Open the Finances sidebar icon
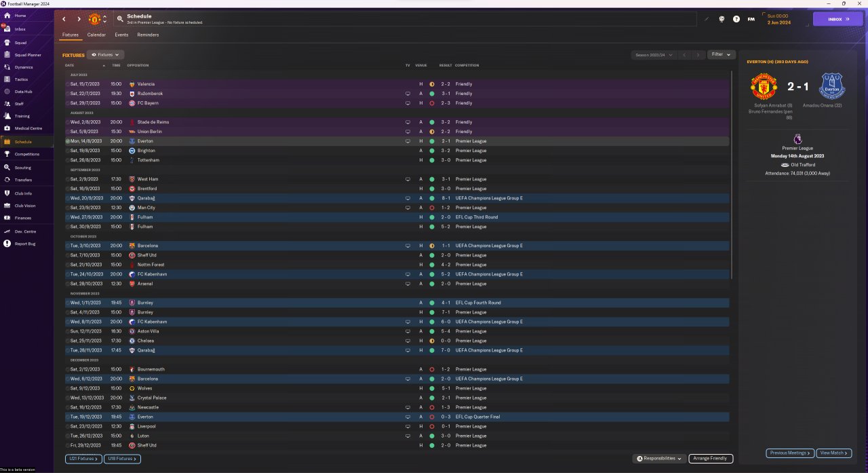This screenshot has height=473, width=868. pyautogui.click(x=7, y=218)
